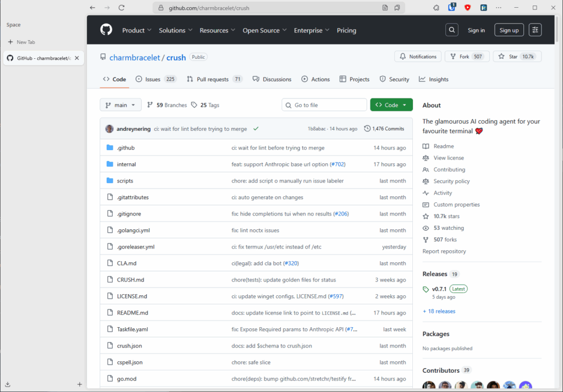Click the GitHub logo icon
The width and height of the screenshot is (563, 392).
pos(106,30)
